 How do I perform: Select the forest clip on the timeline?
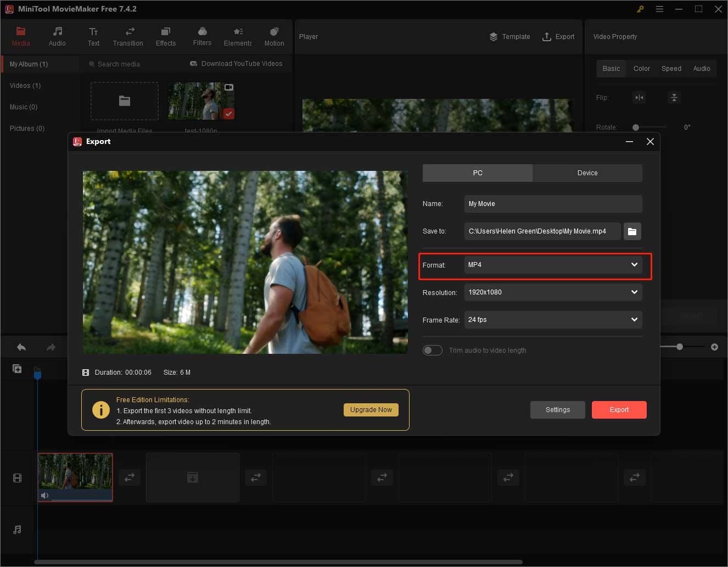click(x=75, y=477)
